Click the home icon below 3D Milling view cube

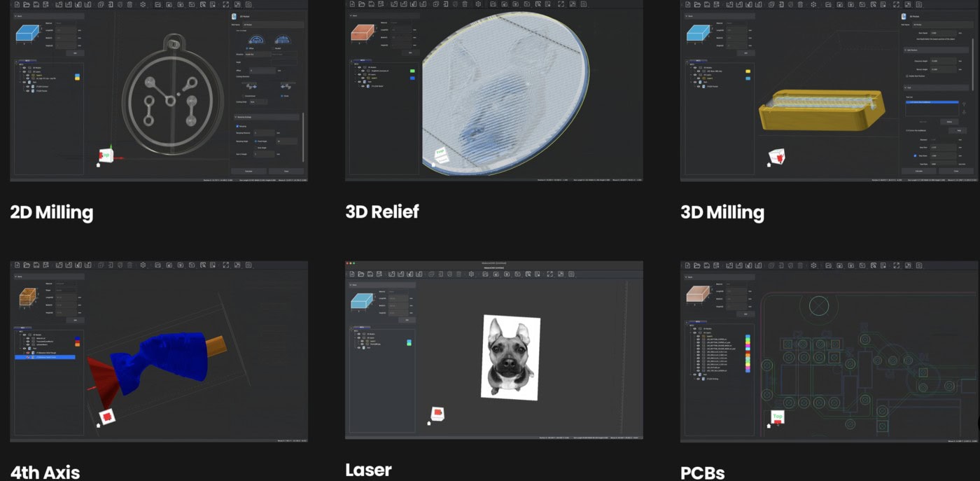(x=770, y=165)
